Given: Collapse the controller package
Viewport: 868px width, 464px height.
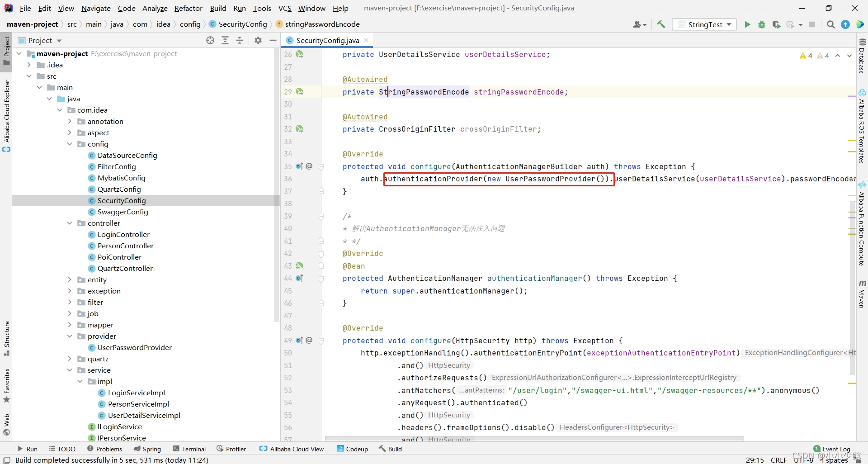Looking at the screenshot, I should click(x=70, y=223).
